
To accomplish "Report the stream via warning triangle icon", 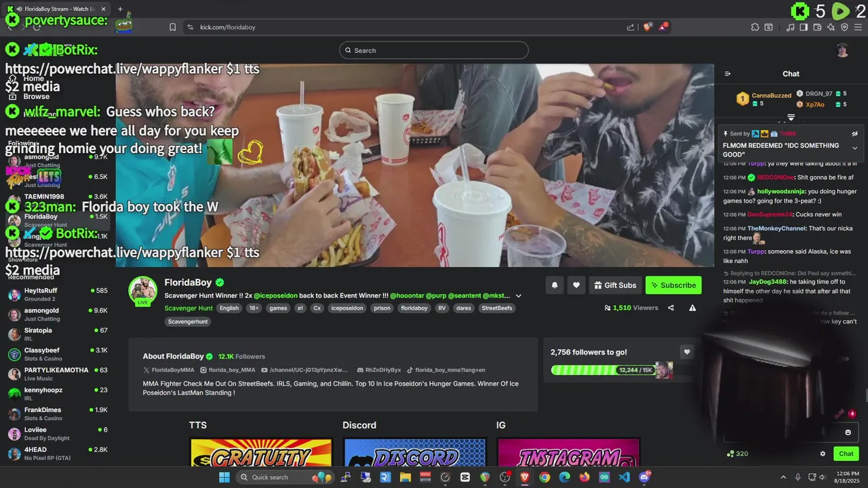I will [692, 308].
